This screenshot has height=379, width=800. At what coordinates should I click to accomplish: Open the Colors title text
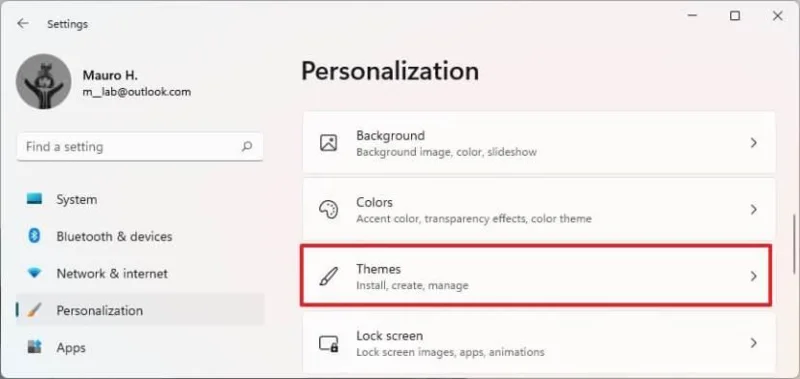[x=374, y=202]
